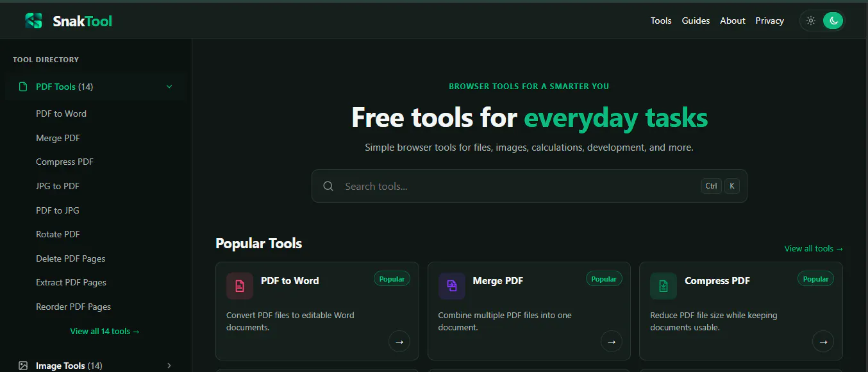The width and height of the screenshot is (868, 372).
Task: Open Merge PDF in sidebar
Action: click(58, 138)
